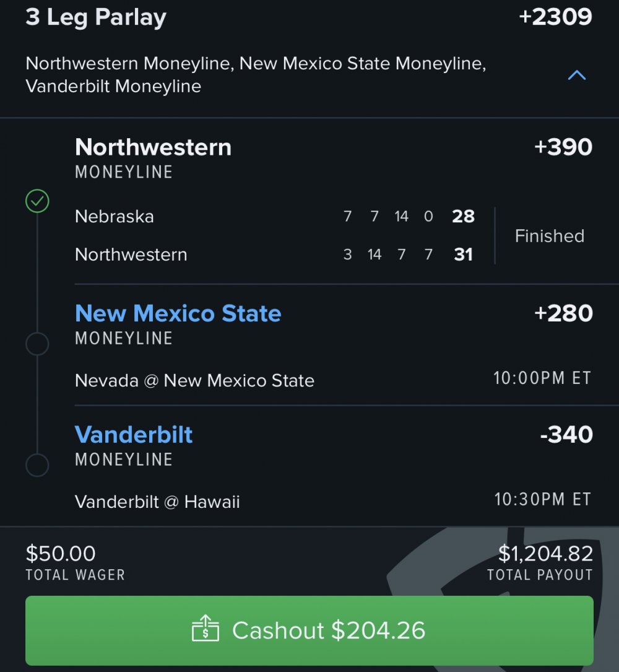Collapse the 3 Leg Parlay details chevron
619x672 pixels.
pos(576,76)
